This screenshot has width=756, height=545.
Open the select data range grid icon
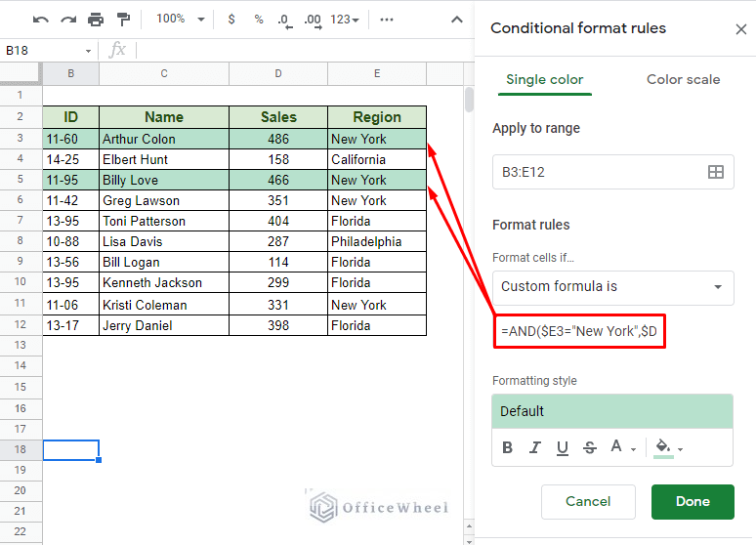(715, 172)
